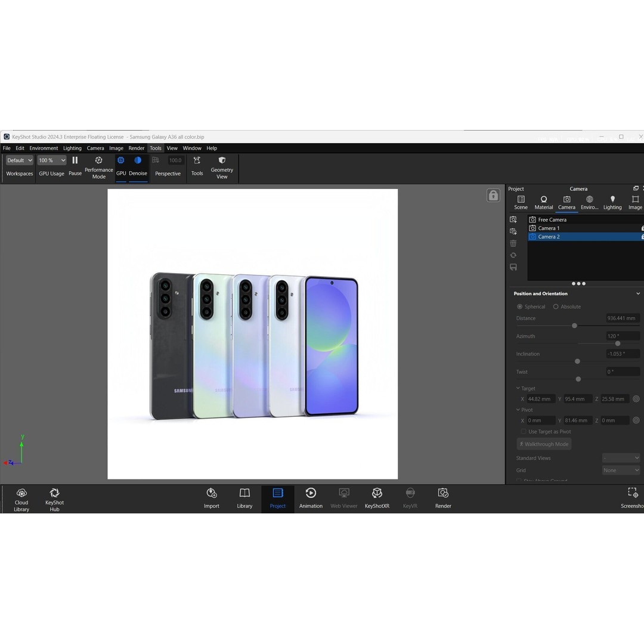The height and width of the screenshot is (644, 644).
Task: Switch to the Material tab
Action: pos(544,203)
